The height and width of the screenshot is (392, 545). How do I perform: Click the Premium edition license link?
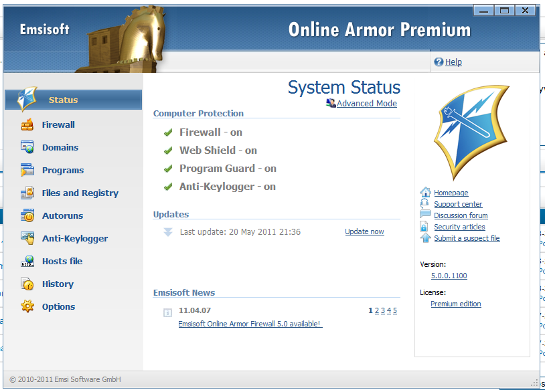pyautogui.click(x=456, y=304)
